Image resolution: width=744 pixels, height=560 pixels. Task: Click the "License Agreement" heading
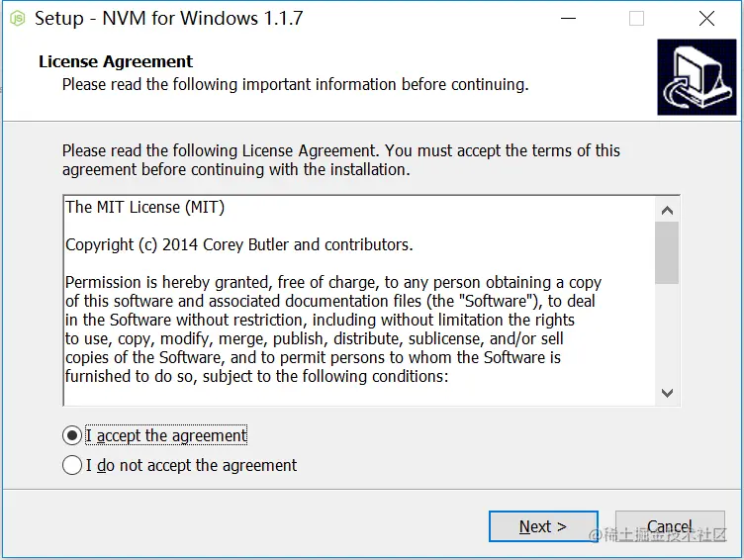(116, 61)
